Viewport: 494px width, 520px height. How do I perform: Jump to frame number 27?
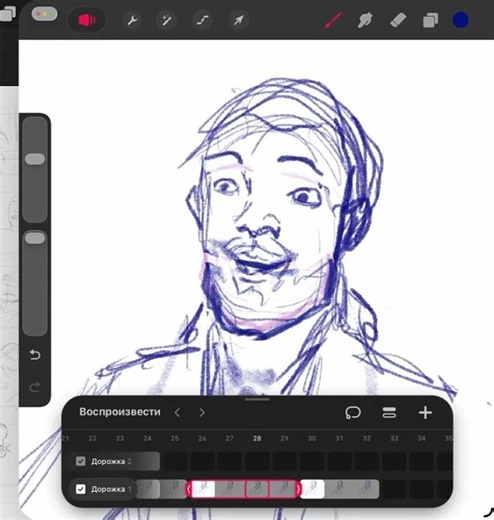point(229,438)
